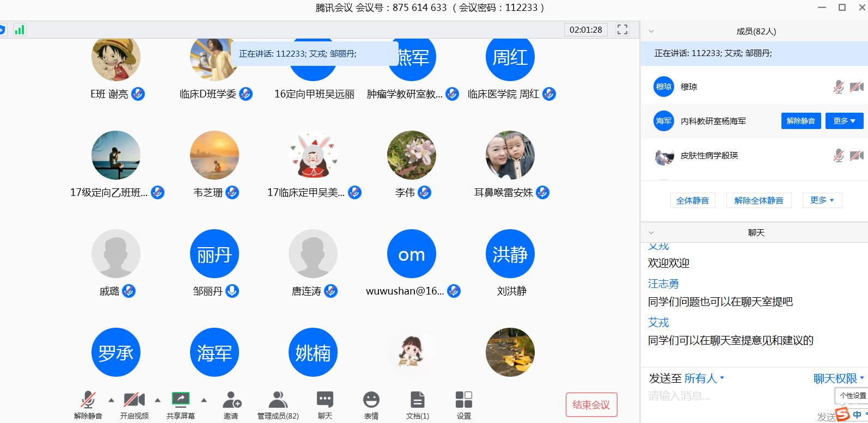Click 全体静音 to mute everyone
Image resolution: width=868 pixels, height=423 pixels.
pos(692,200)
